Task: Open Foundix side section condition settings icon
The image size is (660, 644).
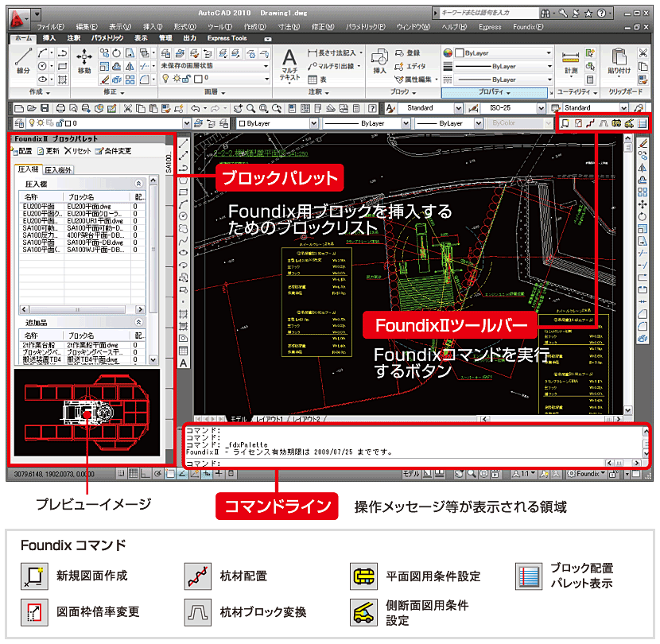Action: pyautogui.click(x=629, y=123)
